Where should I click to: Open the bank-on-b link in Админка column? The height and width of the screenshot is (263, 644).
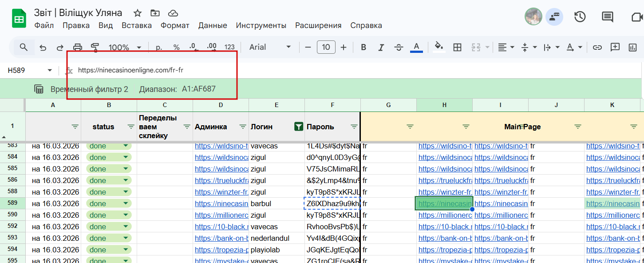click(221, 238)
